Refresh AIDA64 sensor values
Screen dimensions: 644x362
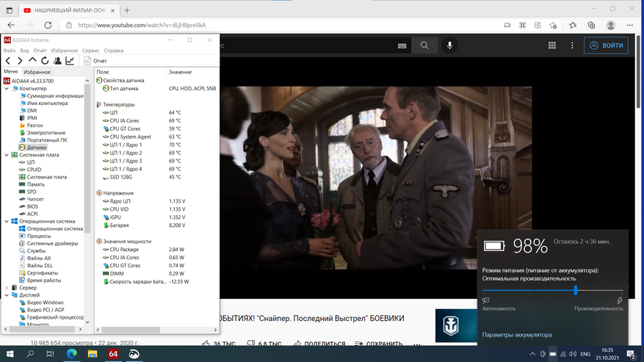point(45,61)
